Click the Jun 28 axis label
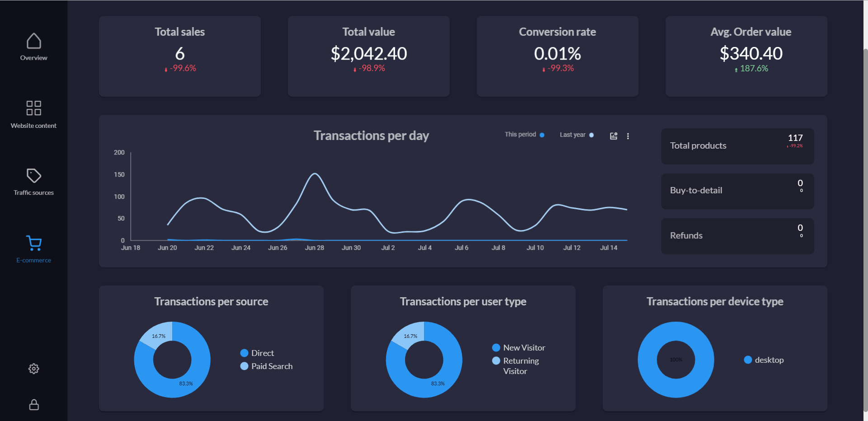The image size is (868, 421). click(x=314, y=248)
